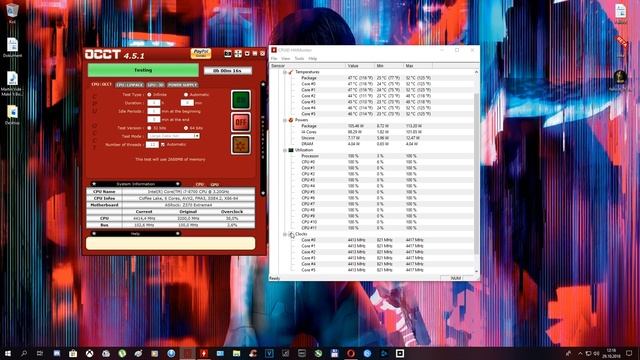
Task: Take a screenshot with OCCT's camera icon
Action: [228, 53]
